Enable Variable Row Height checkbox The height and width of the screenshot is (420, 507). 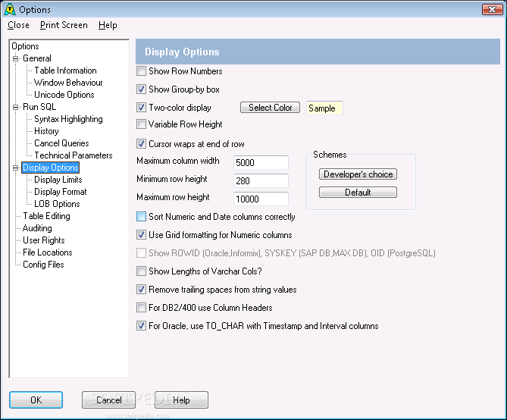coord(141,124)
